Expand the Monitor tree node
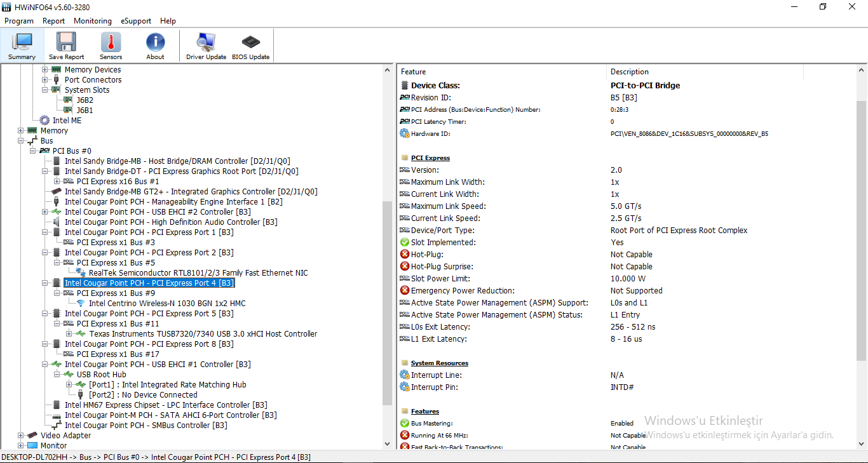This screenshot has height=463, width=868. (21, 445)
